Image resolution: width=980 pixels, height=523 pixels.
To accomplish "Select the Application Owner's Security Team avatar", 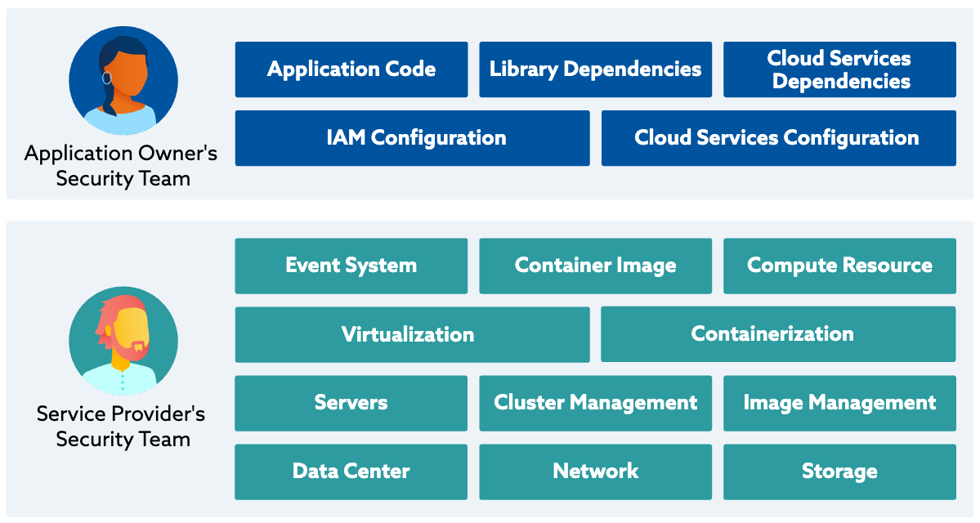I will click(x=123, y=79).
